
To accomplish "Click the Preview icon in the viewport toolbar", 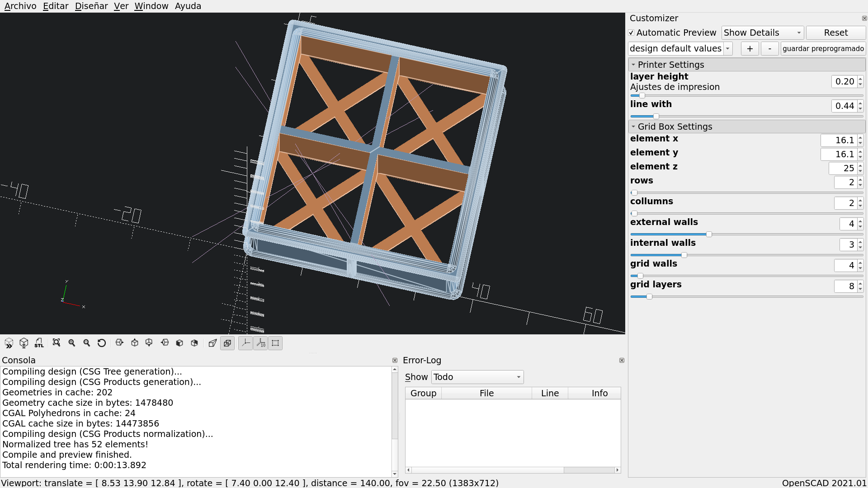I will click(9, 343).
